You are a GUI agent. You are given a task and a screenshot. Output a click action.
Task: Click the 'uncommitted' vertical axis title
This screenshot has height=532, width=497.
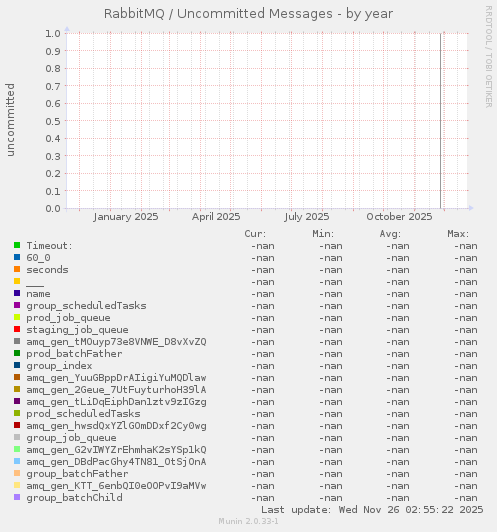[x=10, y=120]
